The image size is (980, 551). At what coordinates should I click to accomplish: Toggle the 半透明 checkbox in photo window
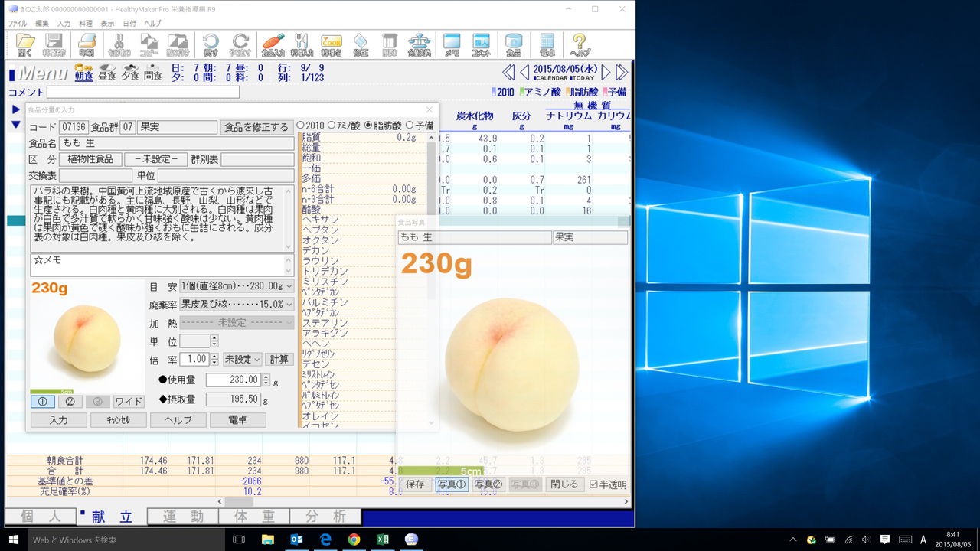point(594,484)
